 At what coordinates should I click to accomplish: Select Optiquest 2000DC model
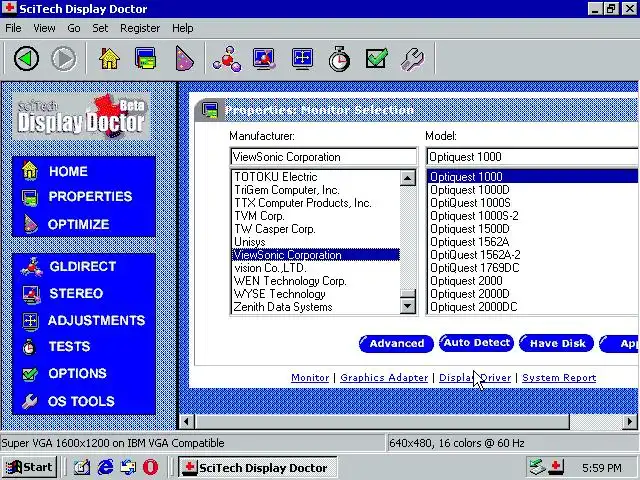533,307
